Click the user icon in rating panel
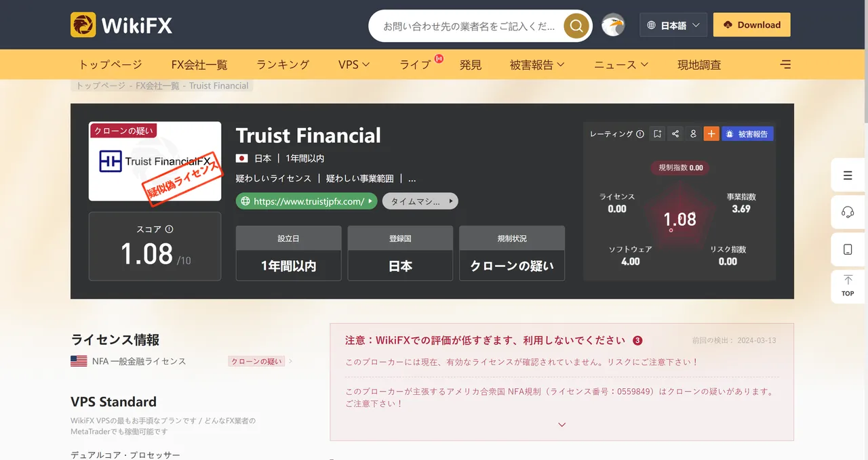The height and width of the screenshot is (460, 868). [x=693, y=134]
